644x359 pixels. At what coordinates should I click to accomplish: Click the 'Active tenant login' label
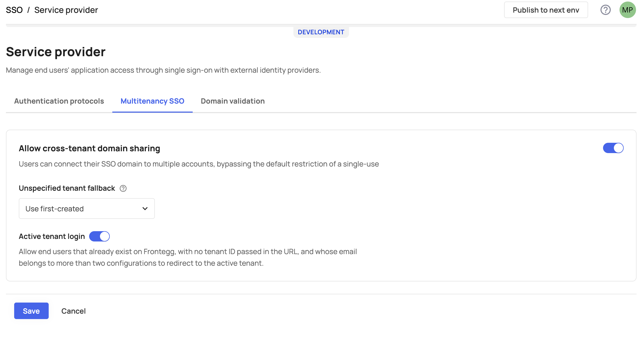[x=52, y=236]
